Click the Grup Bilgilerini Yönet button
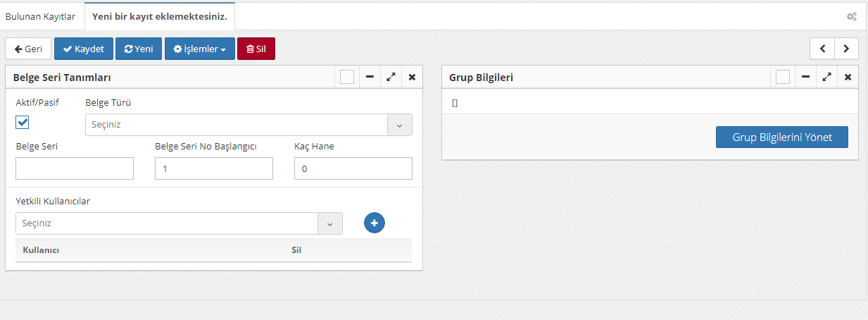The width and height of the screenshot is (868, 320). coord(781,137)
